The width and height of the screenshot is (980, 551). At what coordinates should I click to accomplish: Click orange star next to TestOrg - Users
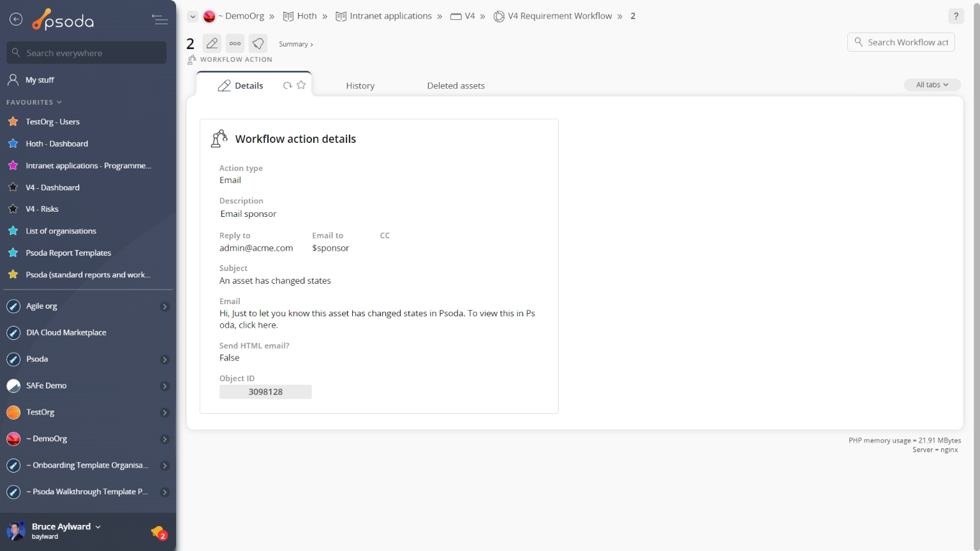tap(13, 121)
